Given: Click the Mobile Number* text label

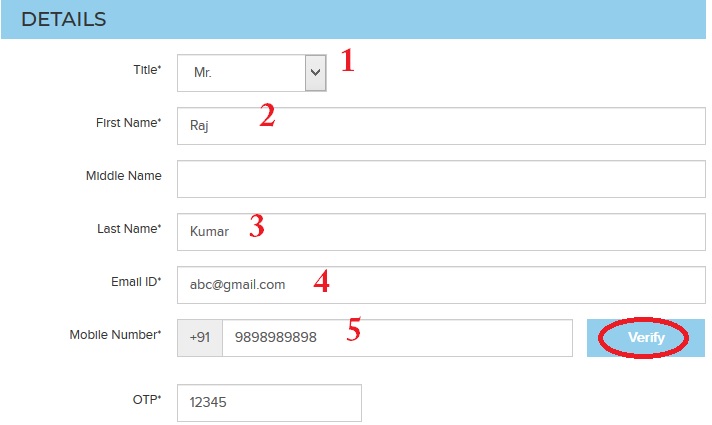Looking at the screenshot, I should click(115, 335).
